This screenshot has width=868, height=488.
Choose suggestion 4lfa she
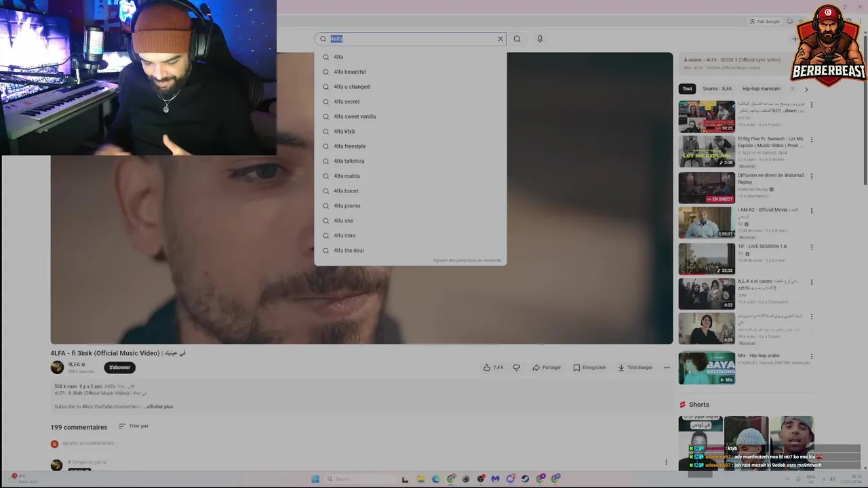click(410, 221)
